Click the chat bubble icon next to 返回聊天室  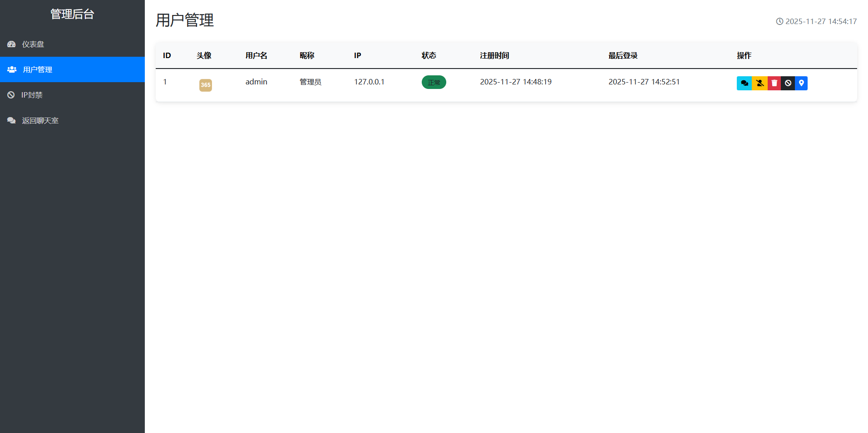(x=11, y=120)
